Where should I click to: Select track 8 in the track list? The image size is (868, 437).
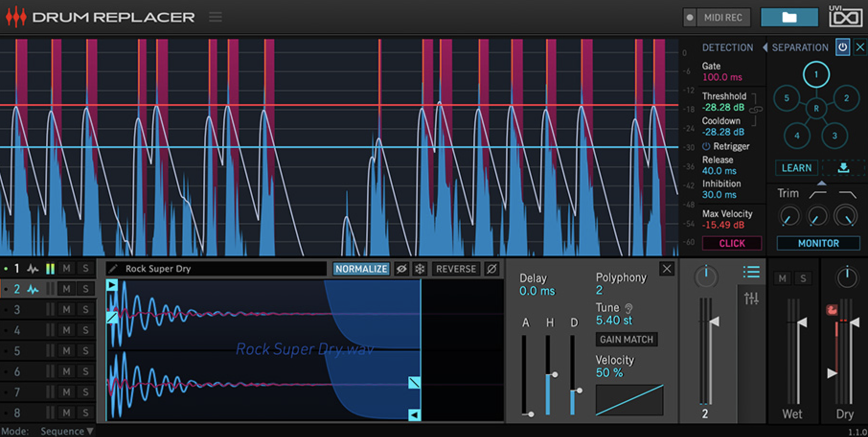(x=17, y=413)
